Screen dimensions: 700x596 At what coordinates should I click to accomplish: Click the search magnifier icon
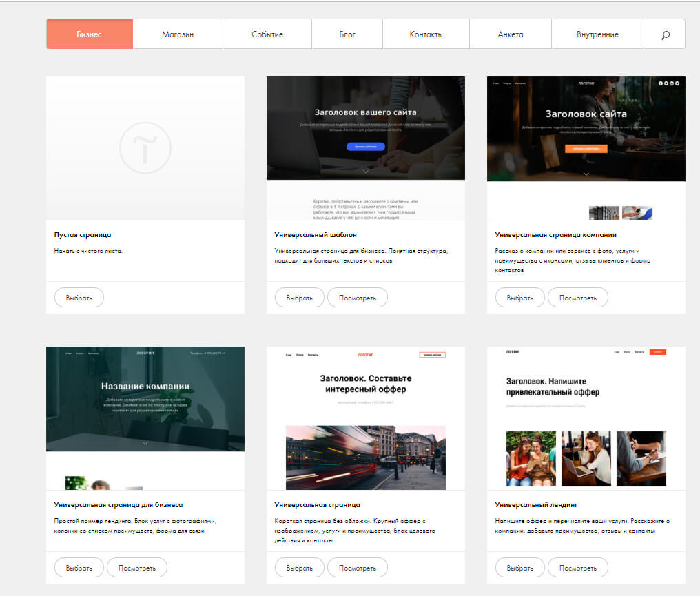(x=665, y=34)
